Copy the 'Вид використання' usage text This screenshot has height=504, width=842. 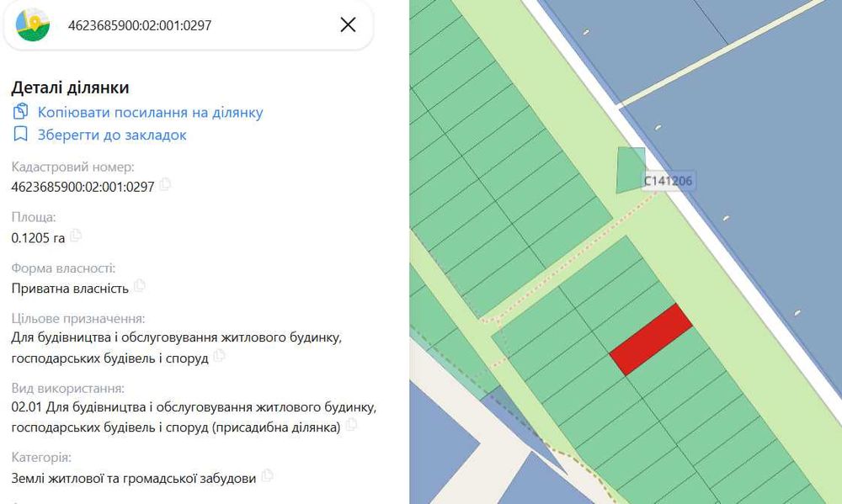pyautogui.click(x=351, y=426)
